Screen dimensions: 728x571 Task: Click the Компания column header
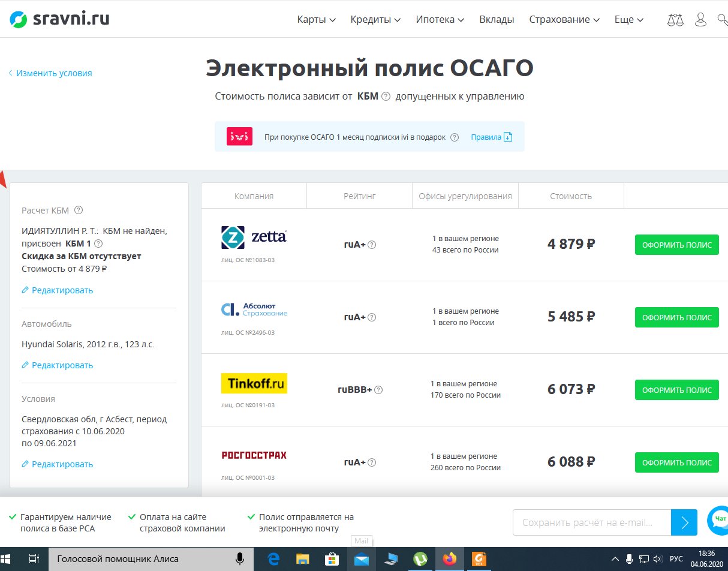click(254, 196)
